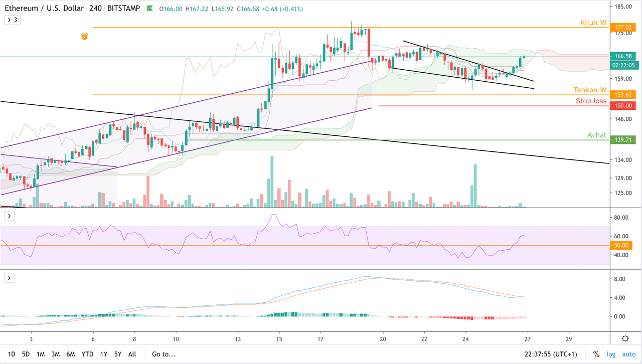
Task: Click the RSI 50.00 level tag
Action: click(622, 246)
